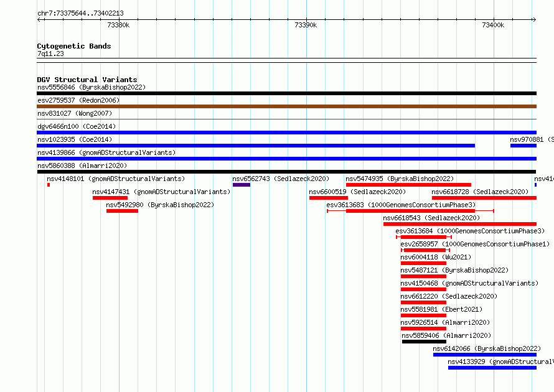This screenshot has width=554, height=392.
Task: Click the purple nsv6562743 variant bar
Action: tap(242, 185)
